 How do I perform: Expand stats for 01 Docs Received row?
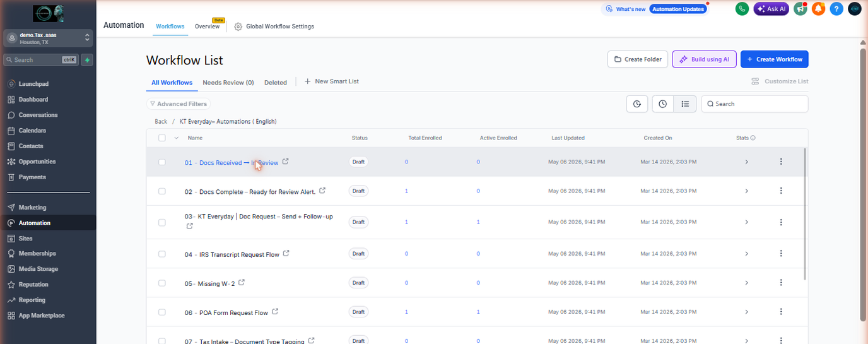coord(746,162)
